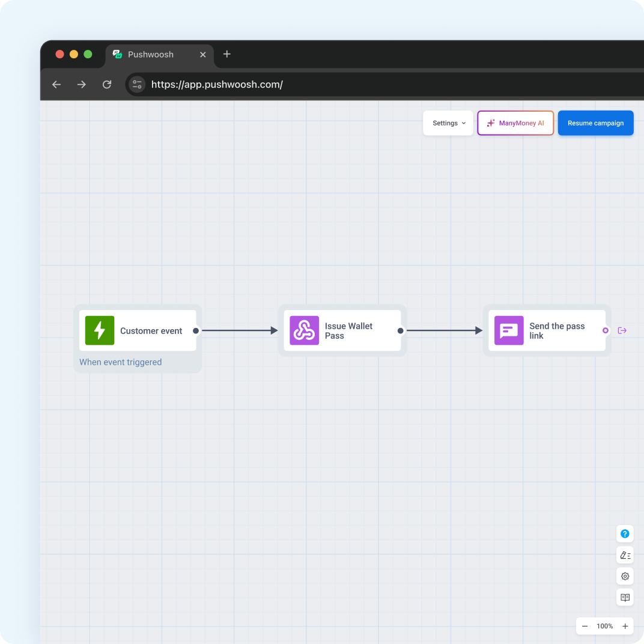
Task: Open the book documentation icon
Action: pyautogui.click(x=625, y=597)
